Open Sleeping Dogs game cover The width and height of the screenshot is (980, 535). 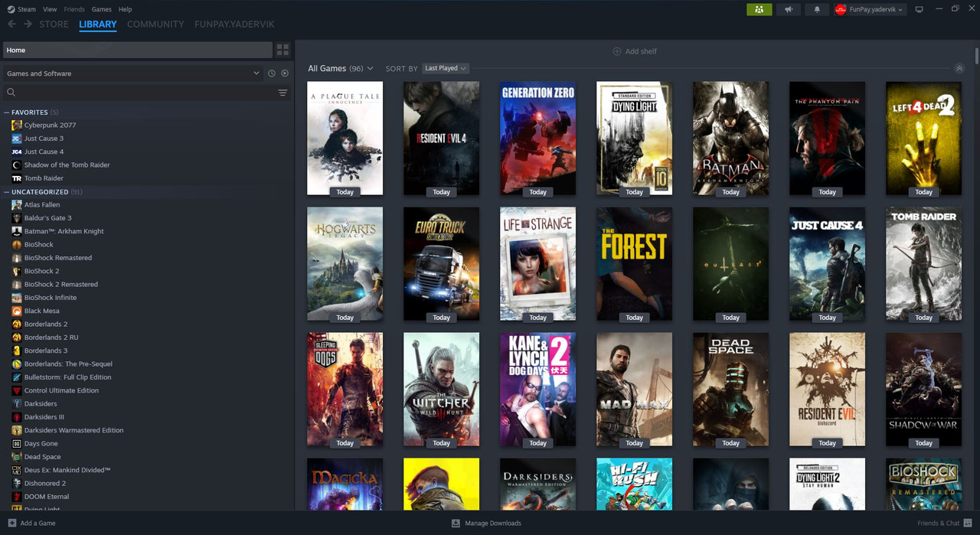click(345, 390)
